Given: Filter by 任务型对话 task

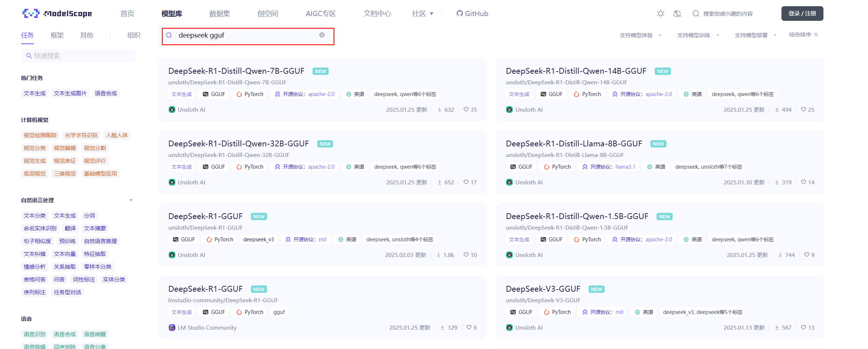Looking at the screenshot, I should pyautogui.click(x=68, y=292).
